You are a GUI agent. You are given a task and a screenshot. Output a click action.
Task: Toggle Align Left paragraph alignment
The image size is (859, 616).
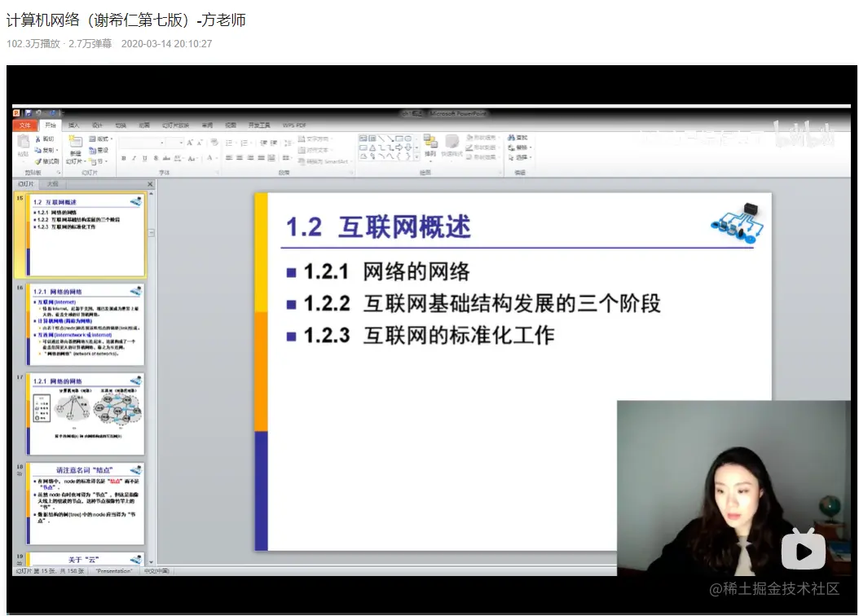point(228,158)
